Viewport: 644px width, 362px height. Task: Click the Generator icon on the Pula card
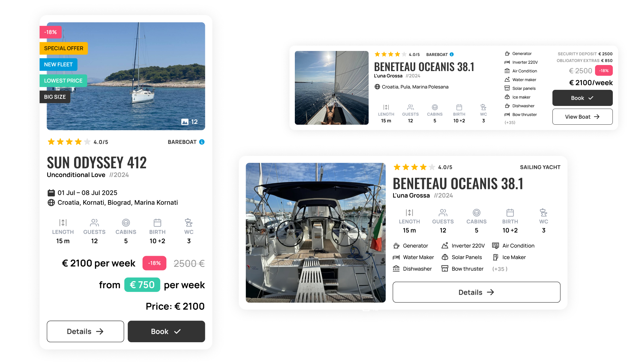coord(507,54)
